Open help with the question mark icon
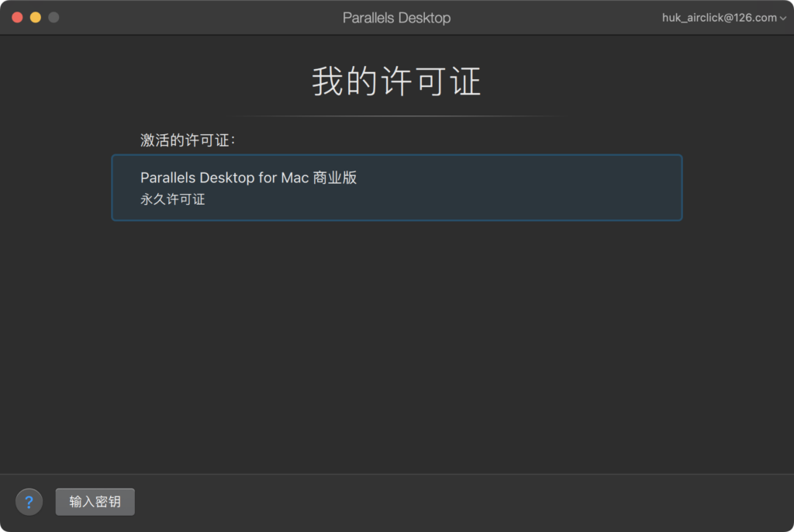 (29, 502)
